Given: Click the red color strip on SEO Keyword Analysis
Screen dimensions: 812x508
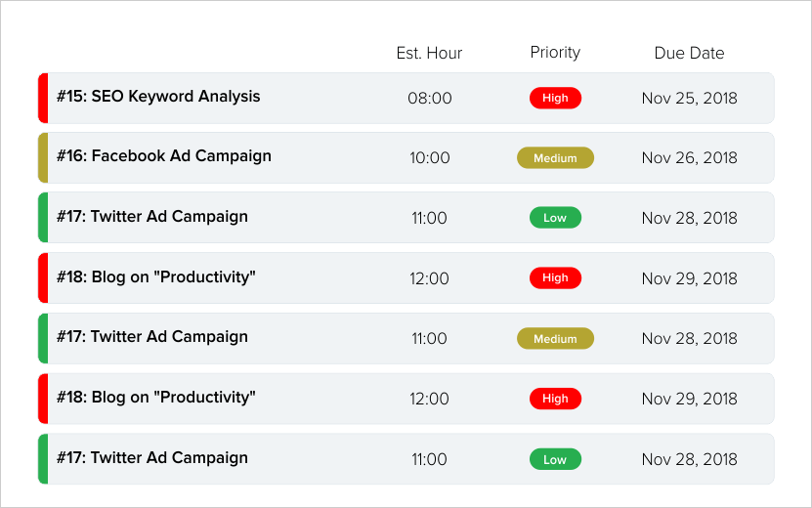Looking at the screenshot, I should (x=43, y=98).
